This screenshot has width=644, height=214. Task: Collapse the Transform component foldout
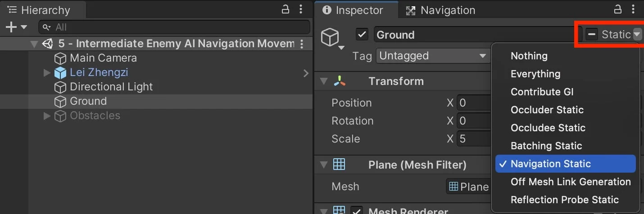point(323,81)
